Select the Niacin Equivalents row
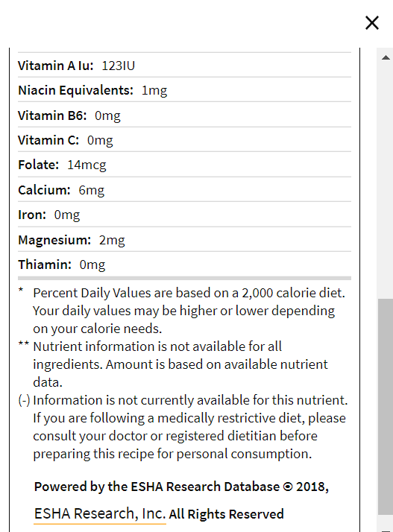Image resolution: width=393 pixels, height=532 pixels. pos(184,90)
